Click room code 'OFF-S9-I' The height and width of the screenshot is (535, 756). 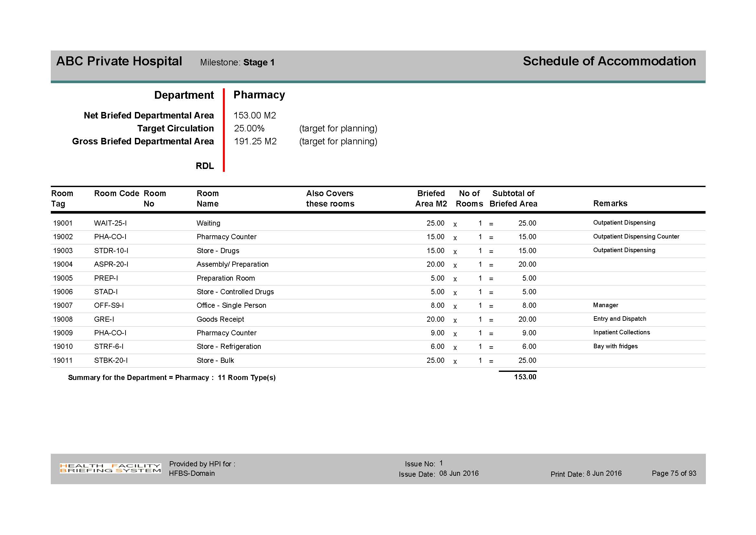109,306
